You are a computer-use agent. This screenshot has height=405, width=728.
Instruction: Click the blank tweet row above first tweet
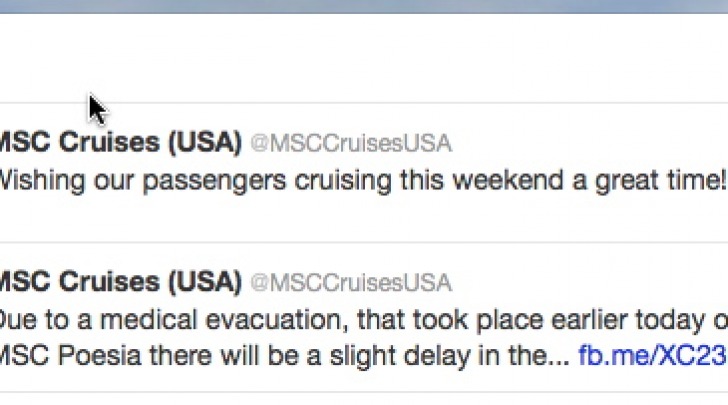(x=364, y=58)
